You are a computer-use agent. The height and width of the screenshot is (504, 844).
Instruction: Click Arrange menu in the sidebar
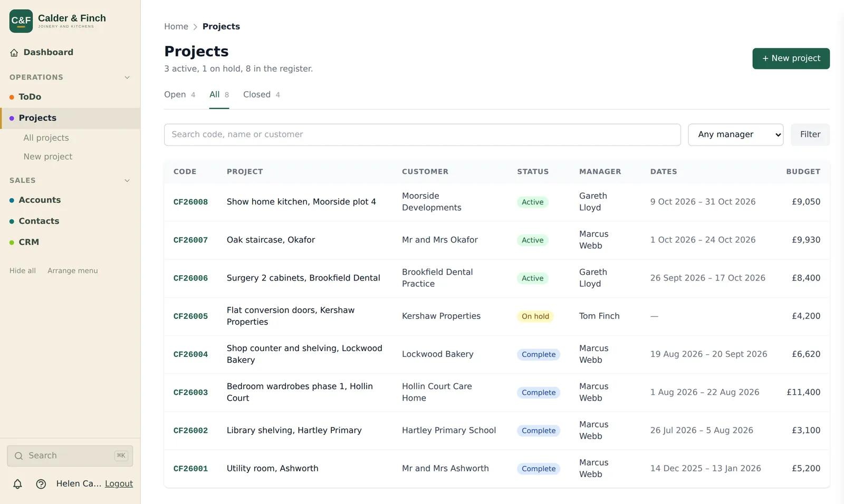73,271
